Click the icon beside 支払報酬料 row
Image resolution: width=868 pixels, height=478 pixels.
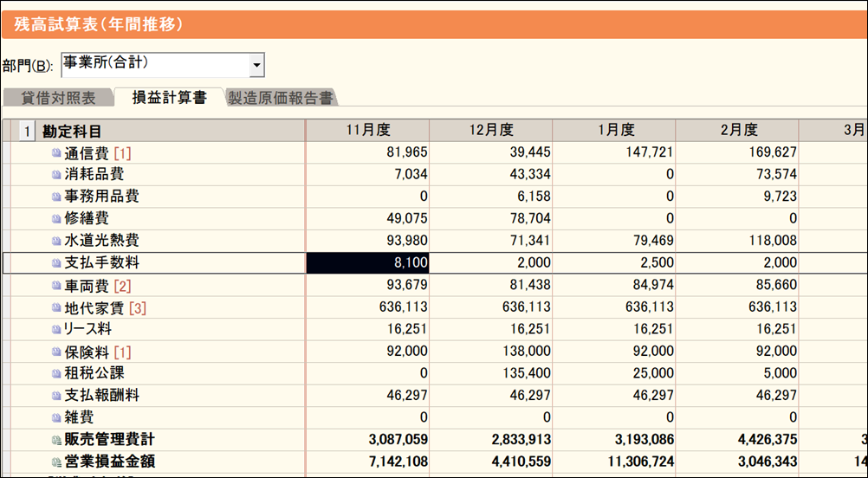56,396
